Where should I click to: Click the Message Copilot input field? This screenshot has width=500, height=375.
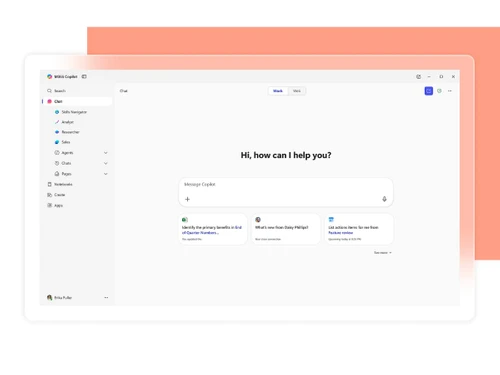click(286, 192)
